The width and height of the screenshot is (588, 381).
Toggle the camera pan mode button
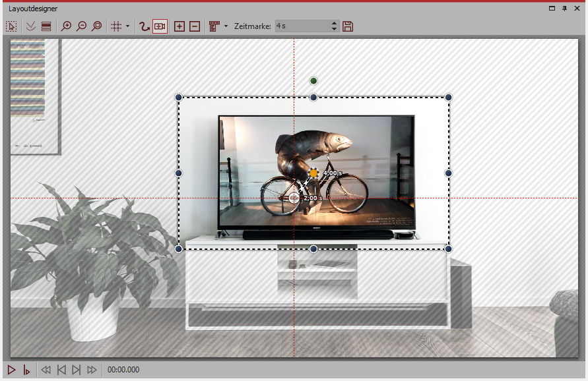tap(160, 26)
